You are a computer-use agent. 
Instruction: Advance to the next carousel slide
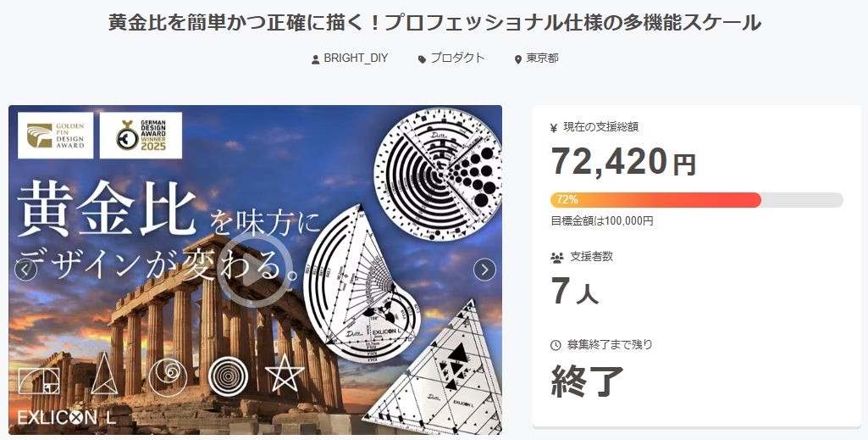[484, 270]
